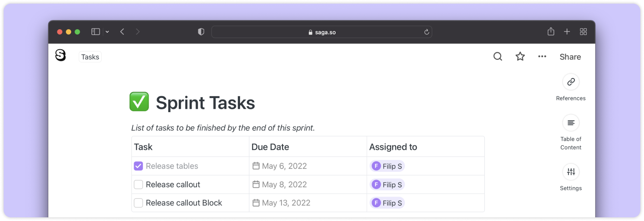Viewport: 644px width, 221px height.
Task: Open the Table of Content icon
Action: [x=571, y=123]
